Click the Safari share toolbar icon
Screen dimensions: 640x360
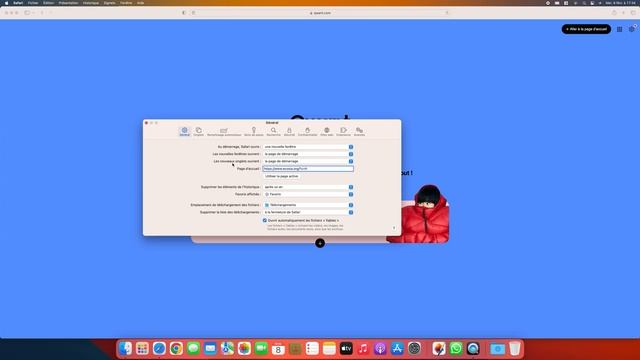[x=614, y=13]
